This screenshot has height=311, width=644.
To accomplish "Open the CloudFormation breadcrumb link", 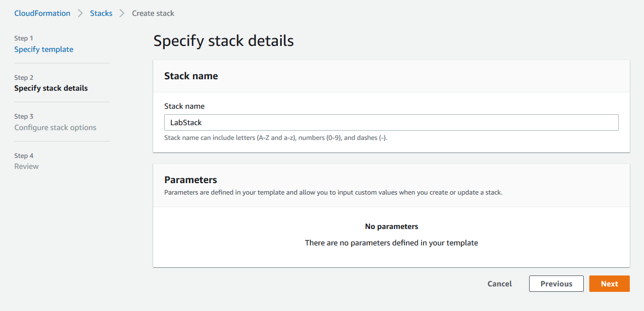I will tap(42, 13).
